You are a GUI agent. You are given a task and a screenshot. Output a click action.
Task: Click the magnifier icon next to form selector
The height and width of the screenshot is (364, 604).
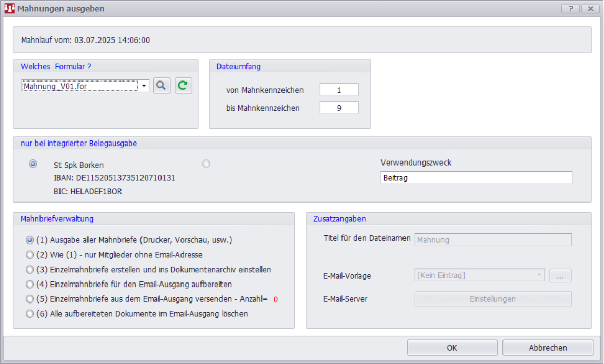click(x=162, y=86)
